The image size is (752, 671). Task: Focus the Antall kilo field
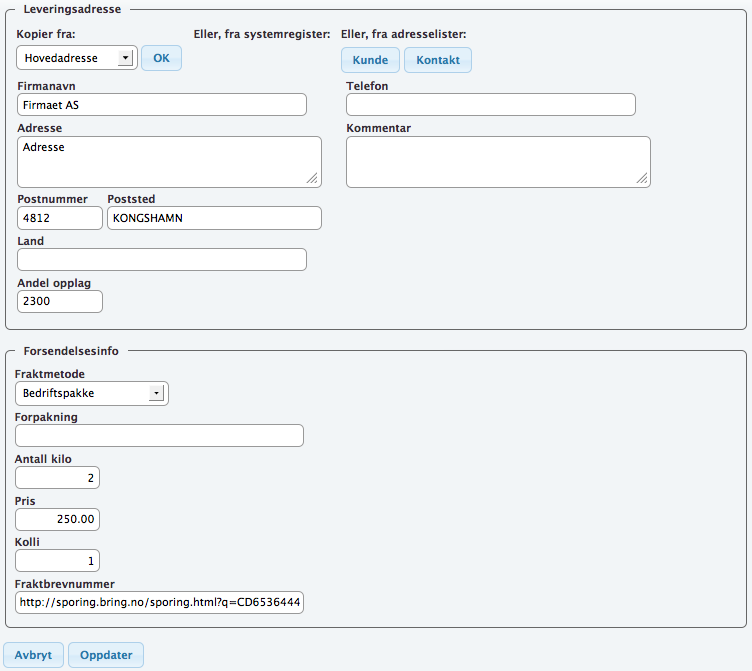pyautogui.click(x=58, y=478)
